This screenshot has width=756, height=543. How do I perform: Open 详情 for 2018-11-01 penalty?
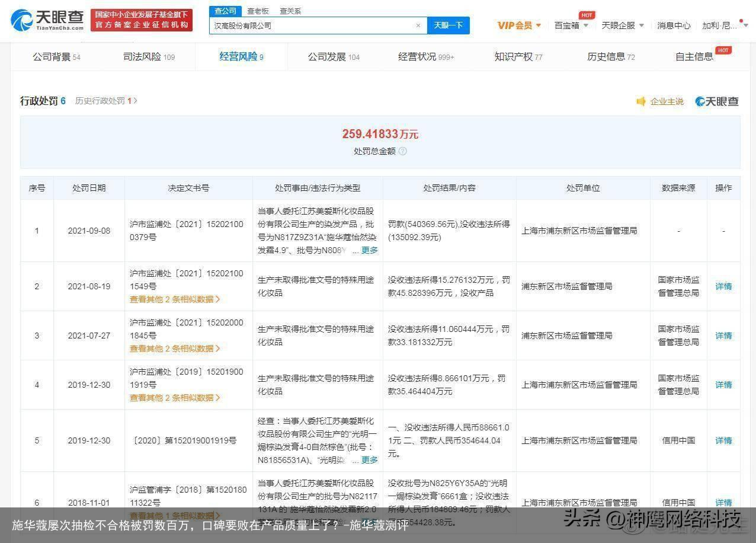723,502
